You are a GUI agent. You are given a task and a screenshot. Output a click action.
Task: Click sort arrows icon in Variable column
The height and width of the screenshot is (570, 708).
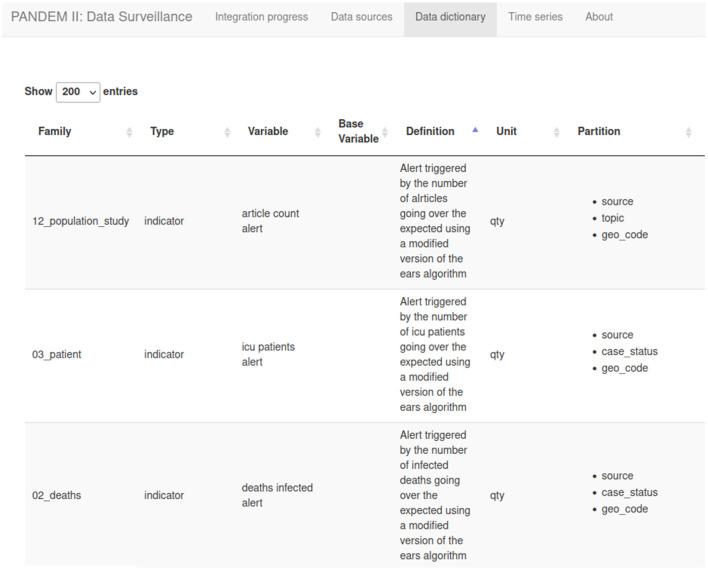318,132
